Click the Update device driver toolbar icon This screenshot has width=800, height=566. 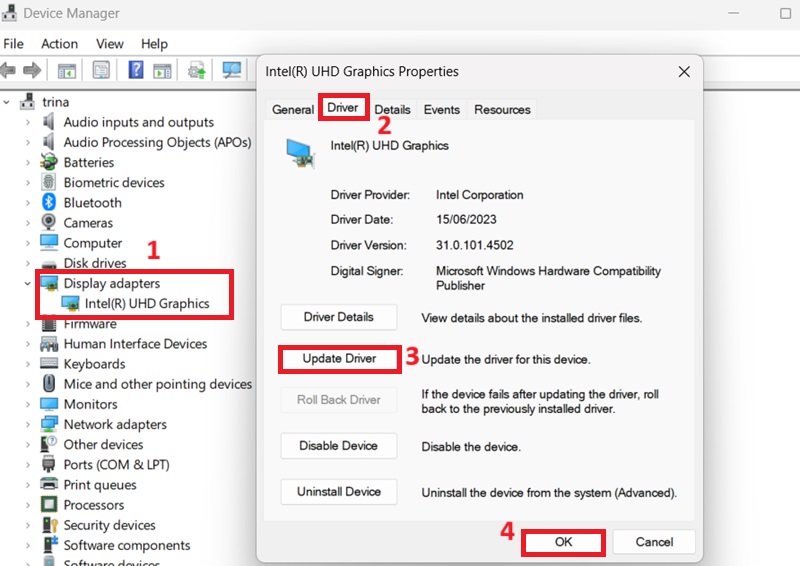click(x=196, y=70)
